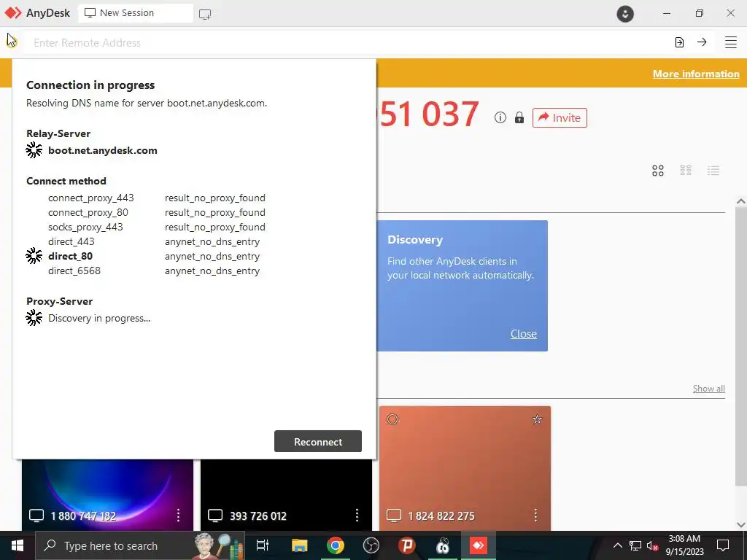The height and width of the screenshot is (560, 747).
Task: Open the red P app in taskbar
Action: (407, 545)
